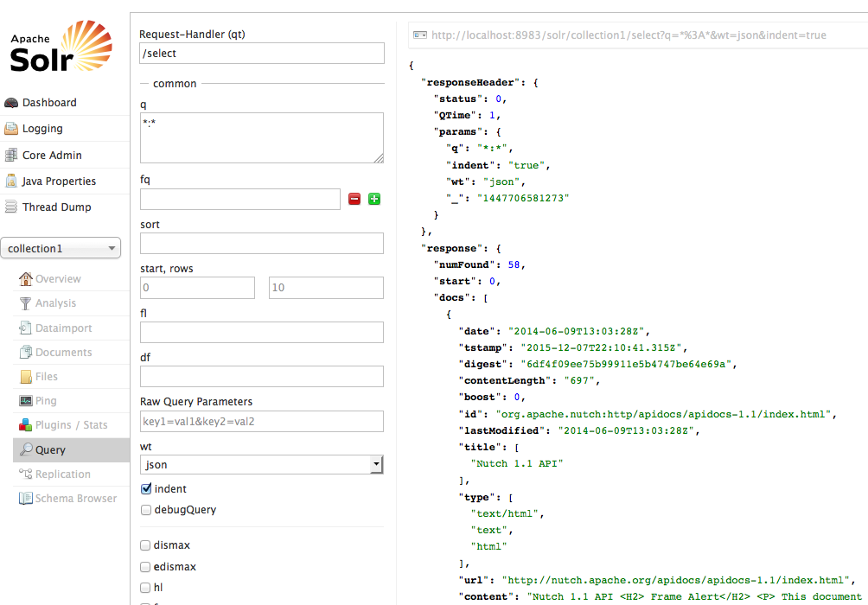Image resolution: width=868 pixels, height=605 pixels.
Task: Click the "responseHeader" key in JSON output
Action: [x=470, y=82]
